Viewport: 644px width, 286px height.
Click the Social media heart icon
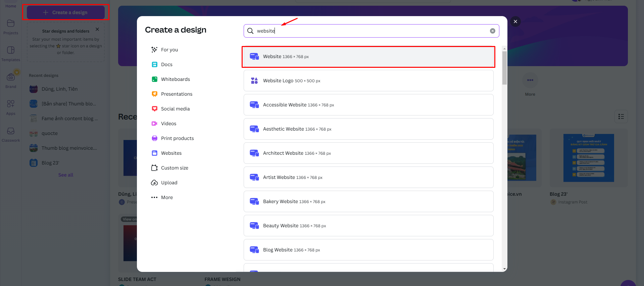[x=154, y=109]
